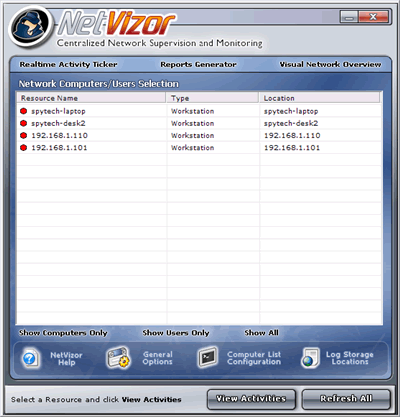Open the Realtime Activity Ticker tab
The height and width of the screenshot is (417, 400).
(68, 64)
